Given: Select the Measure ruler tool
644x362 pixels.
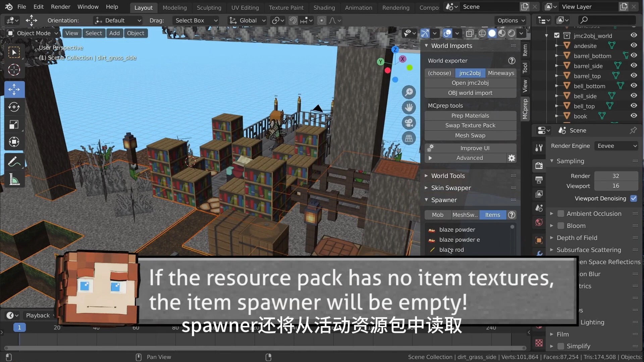Looking at the screenshot, I should 14,180.
